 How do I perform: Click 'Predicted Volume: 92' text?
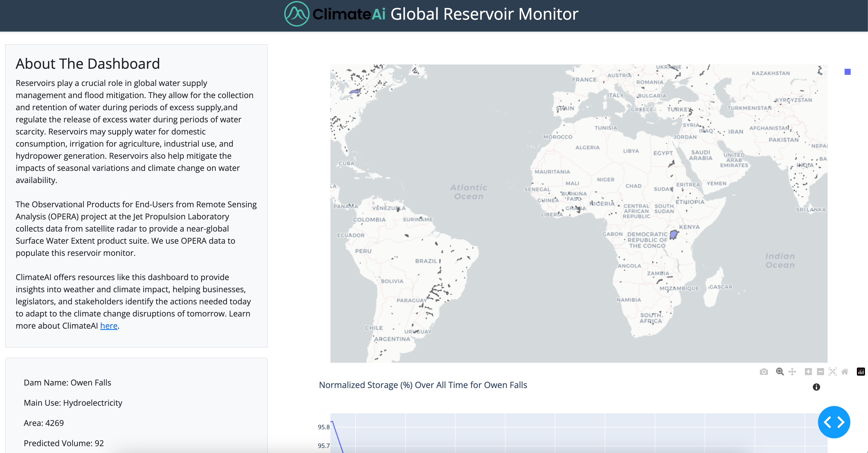[x=64, y=443]
